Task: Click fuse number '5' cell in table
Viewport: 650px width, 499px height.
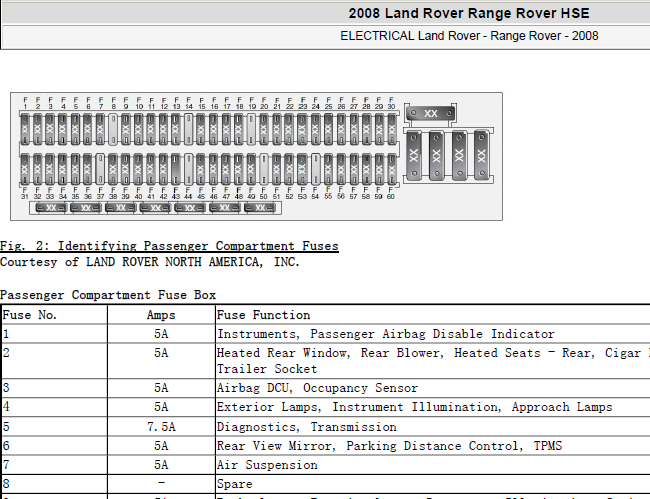Action: (54, 426)
